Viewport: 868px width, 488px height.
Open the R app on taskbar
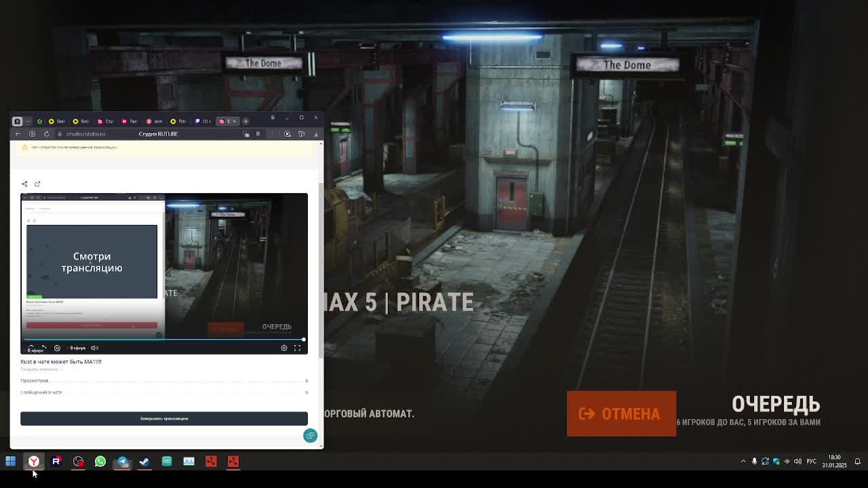[56, 462]
